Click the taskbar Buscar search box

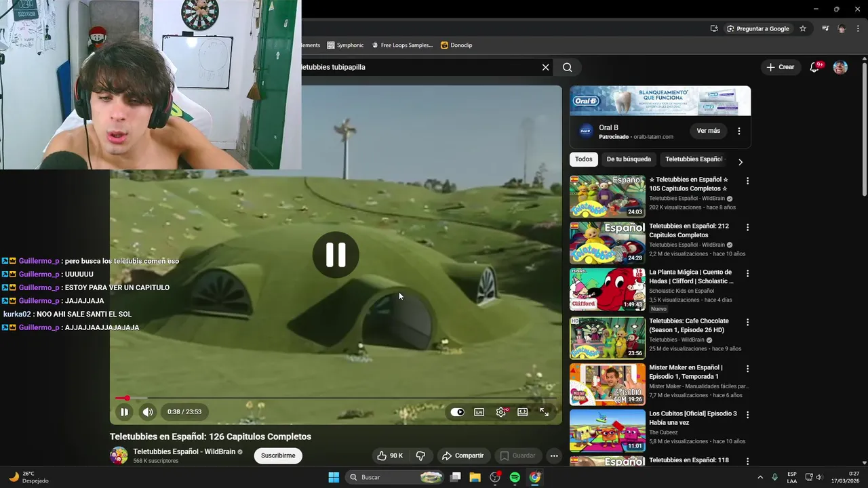pyautogui.click(x=393, y=477)
